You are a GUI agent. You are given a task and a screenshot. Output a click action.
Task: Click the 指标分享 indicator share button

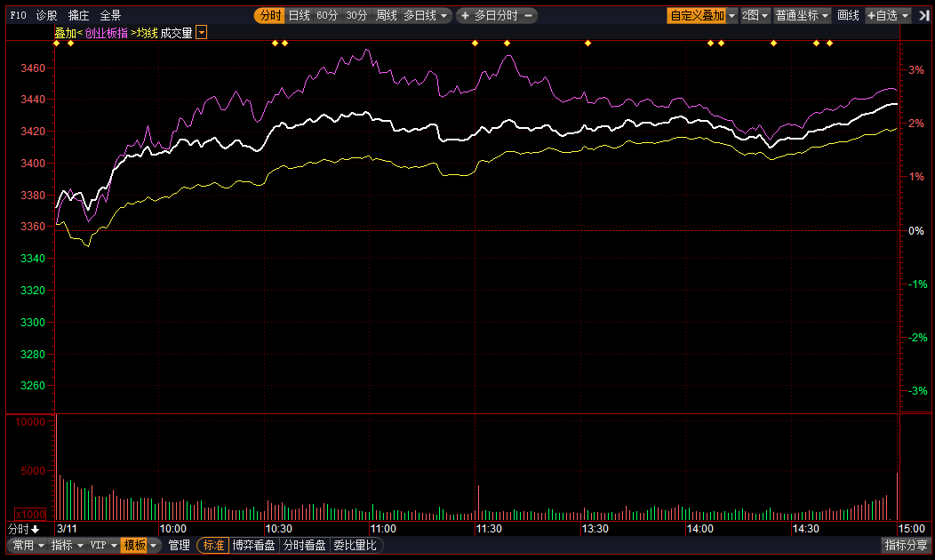[906, 545]
